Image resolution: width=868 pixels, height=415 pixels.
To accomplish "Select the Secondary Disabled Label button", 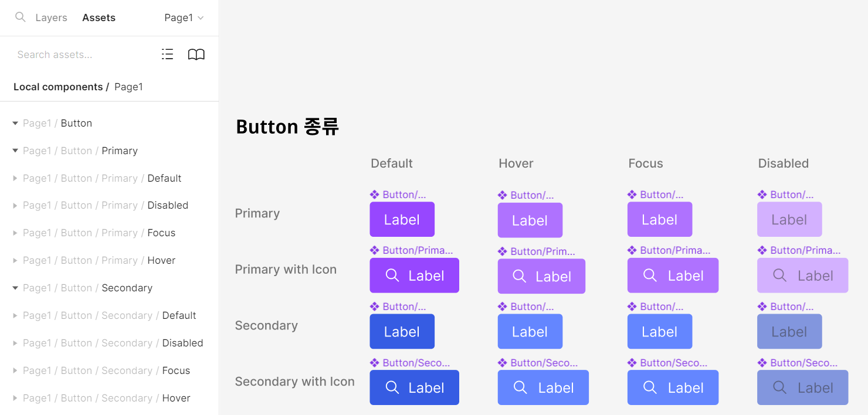I will tap(789, 331).
